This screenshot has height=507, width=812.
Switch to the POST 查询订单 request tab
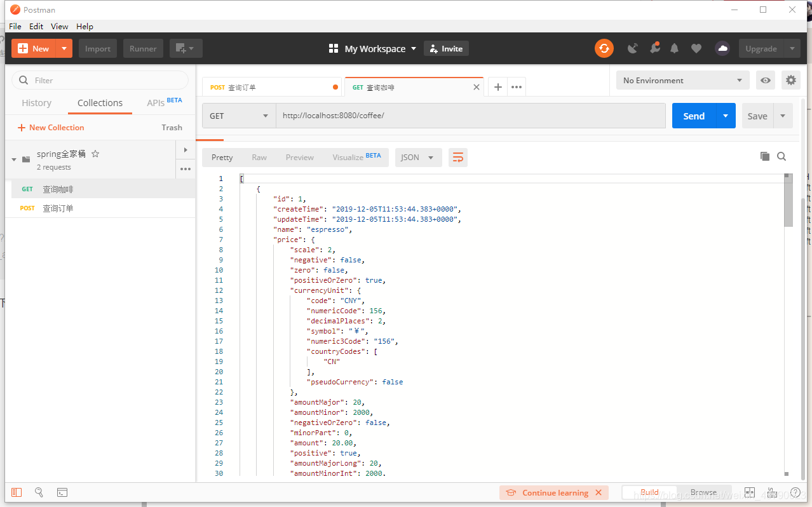point(272,87)
